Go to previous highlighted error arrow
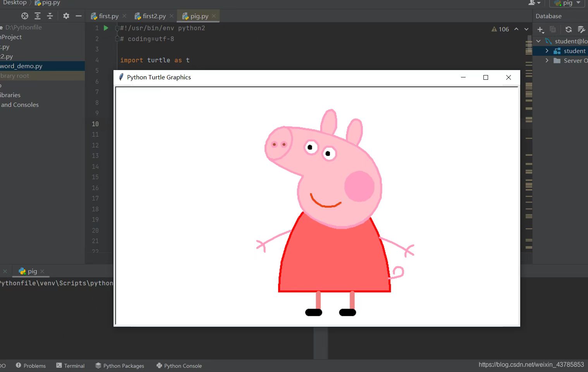Image resolution: width=588 pixels, height=372 pixels. coord(516,29)
